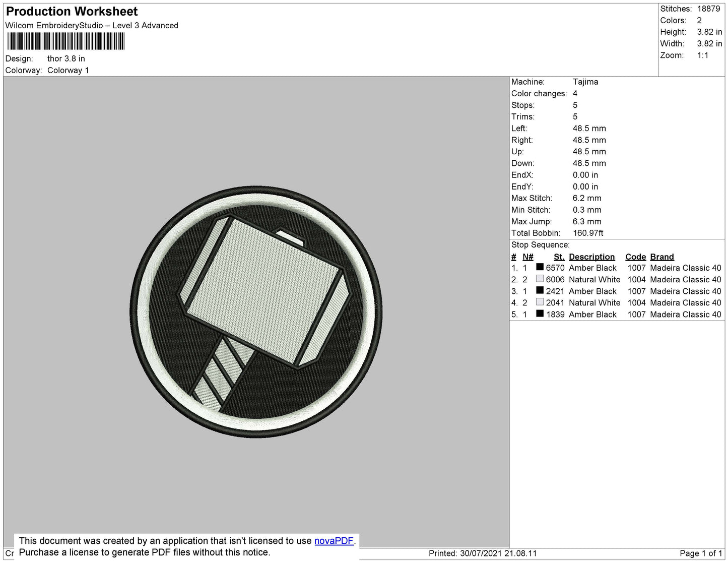Click the Thor hammer embroidery design preview
This screenshot has height=563, width=728.
tap(256, 312)
